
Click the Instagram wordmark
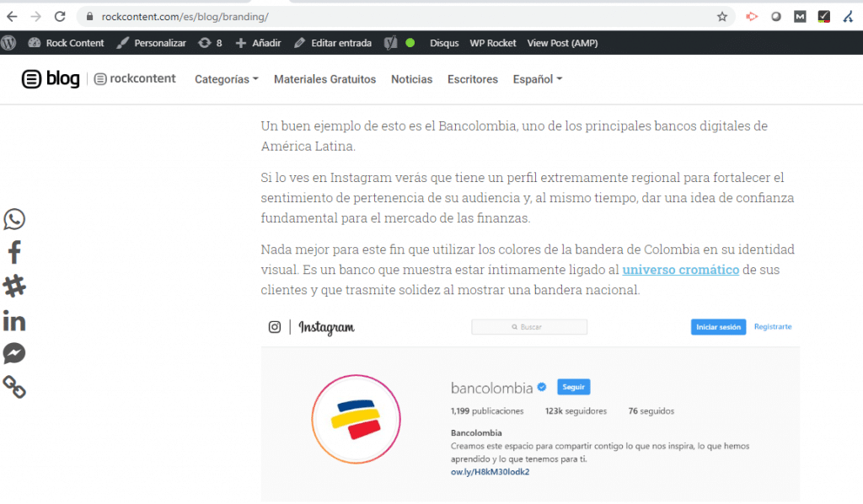click(x=326, y=328)
